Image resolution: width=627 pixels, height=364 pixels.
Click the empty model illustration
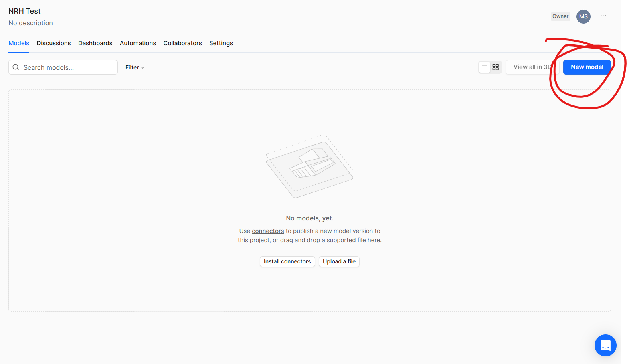309,166
